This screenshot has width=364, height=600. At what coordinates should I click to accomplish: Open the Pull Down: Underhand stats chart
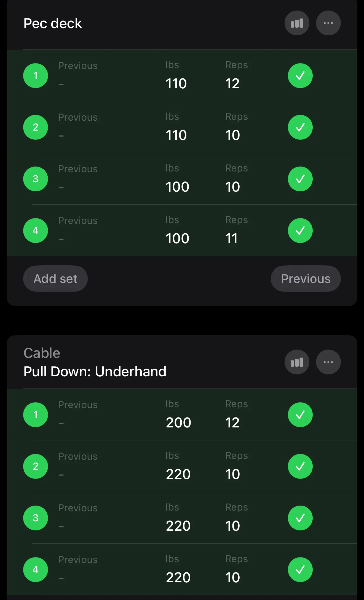coord(297,362)
